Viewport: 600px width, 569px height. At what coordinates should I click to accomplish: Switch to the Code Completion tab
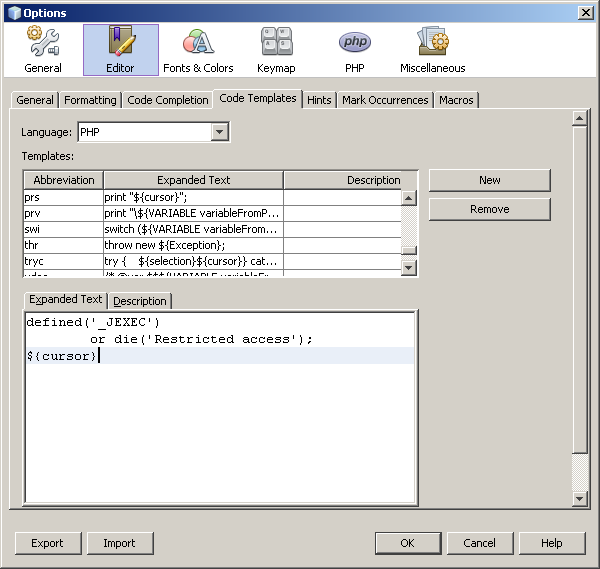[168, 100]
